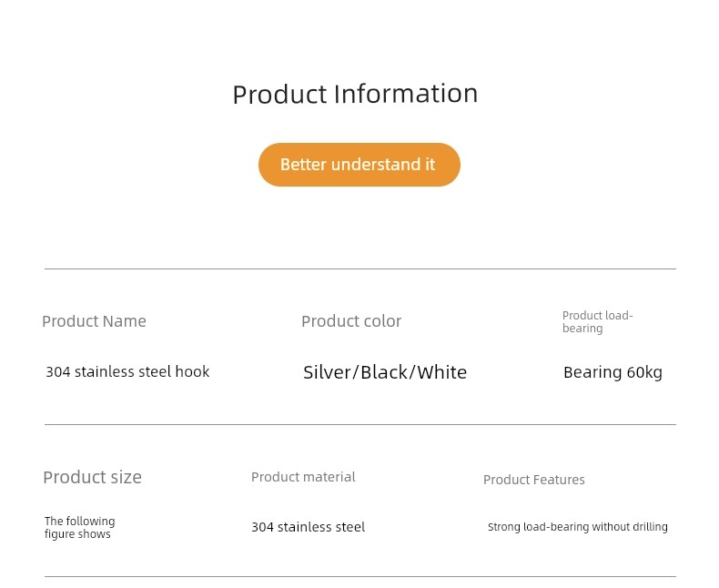Click the word Silver in color value
Image resolution: width=719 pixels, height=588 pixels.
326,372
